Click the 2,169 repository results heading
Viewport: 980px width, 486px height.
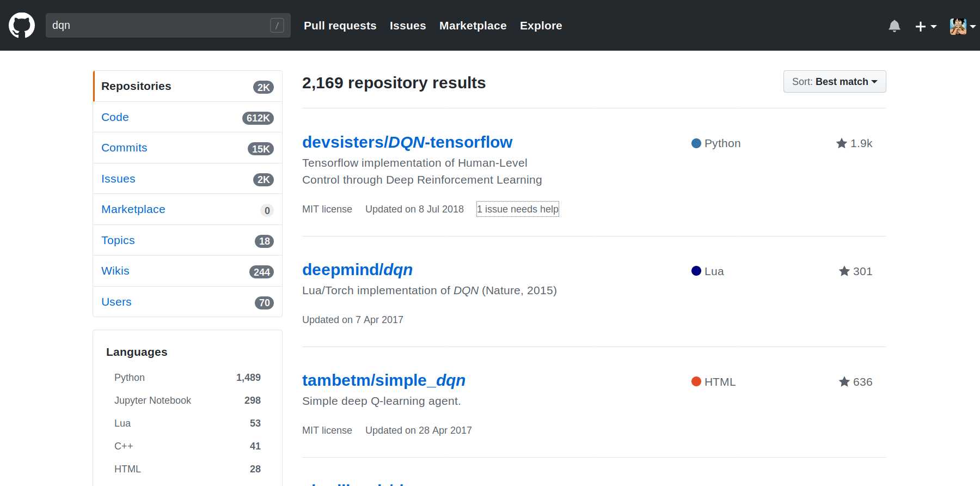click(394, 83)
